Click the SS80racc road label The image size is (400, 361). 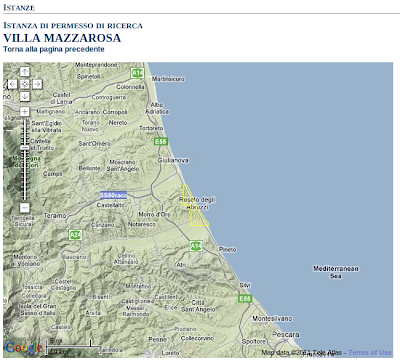(114, 195)
